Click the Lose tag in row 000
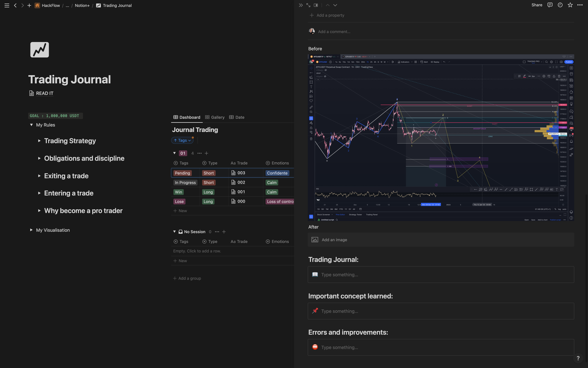Image resolution: width=588 pixels, height=368 pixels. [x=179, y=202]
